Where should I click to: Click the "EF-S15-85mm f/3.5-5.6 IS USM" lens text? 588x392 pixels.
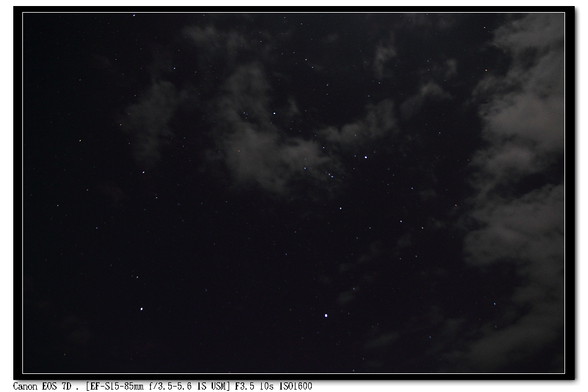coord(158,387)
